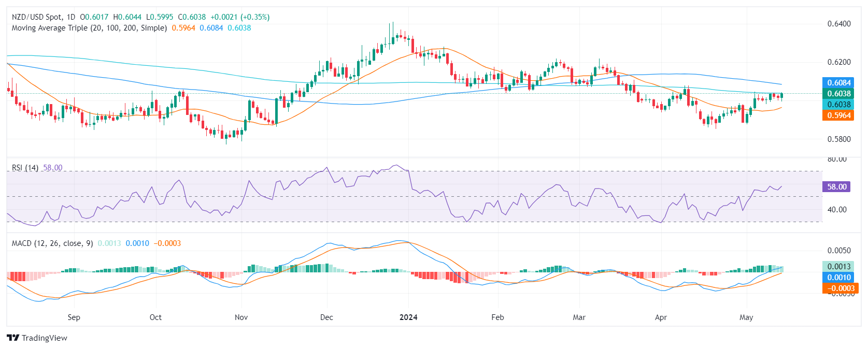Click the TradingView logo icon
This screenshot has width=868, height=349.
[13, 338]
